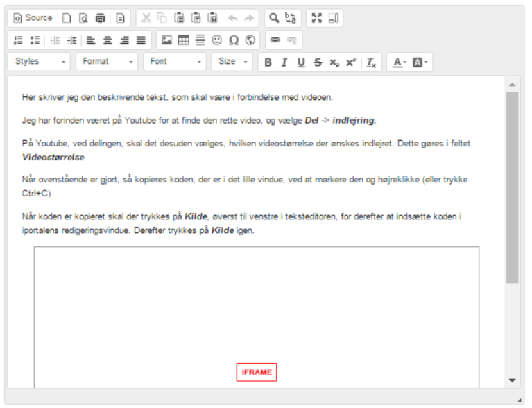Insert a smiley
The height and width of the screenshot is (408, 532).
217,40
